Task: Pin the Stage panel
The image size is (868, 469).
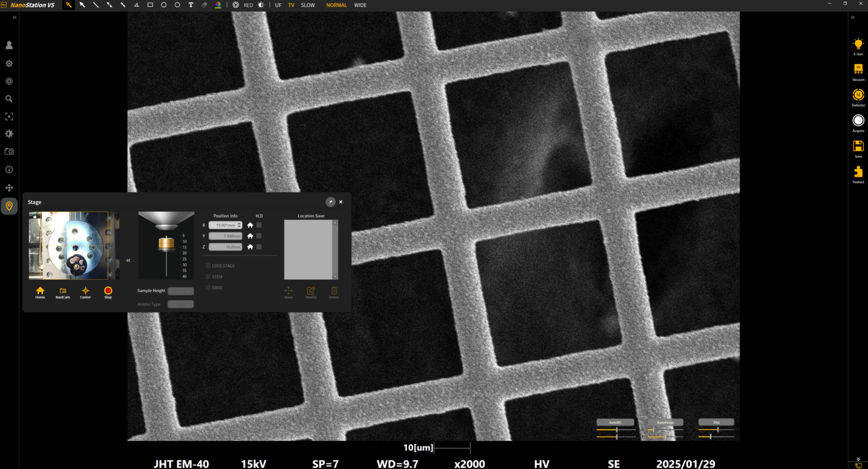Action: 331,202
